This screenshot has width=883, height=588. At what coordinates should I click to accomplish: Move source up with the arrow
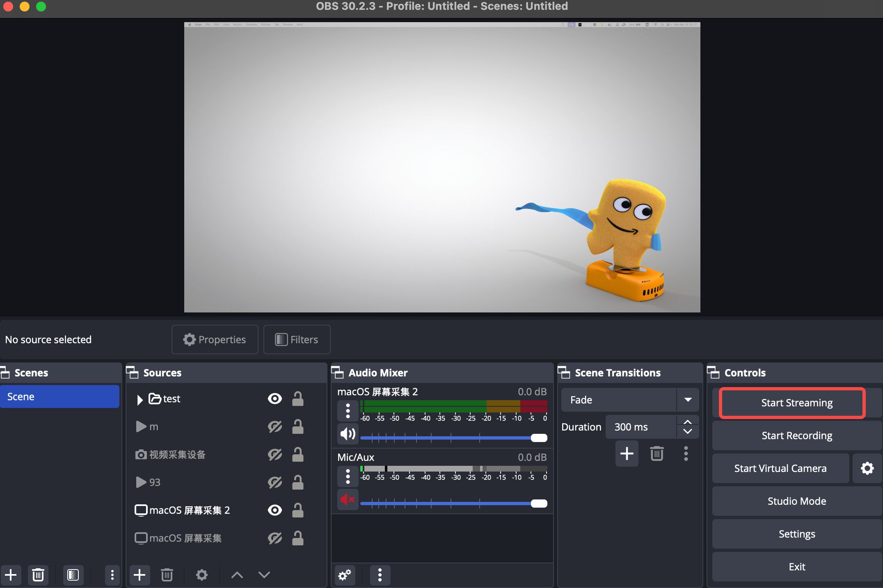click(x=237, y=575)
